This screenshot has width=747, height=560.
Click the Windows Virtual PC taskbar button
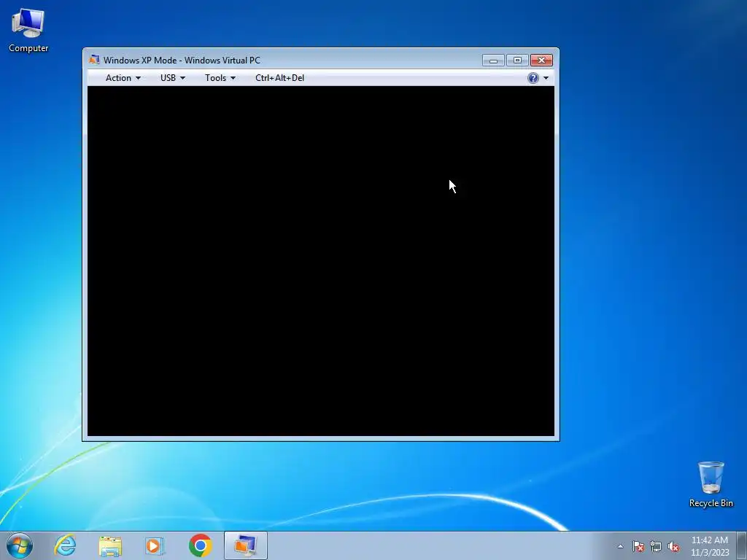[246, 545]
